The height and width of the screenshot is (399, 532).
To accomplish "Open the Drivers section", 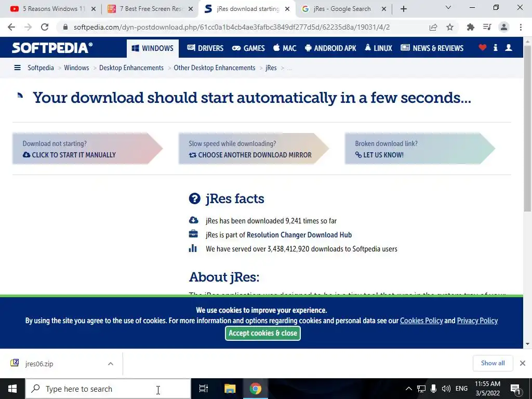I will pos(205,48).
